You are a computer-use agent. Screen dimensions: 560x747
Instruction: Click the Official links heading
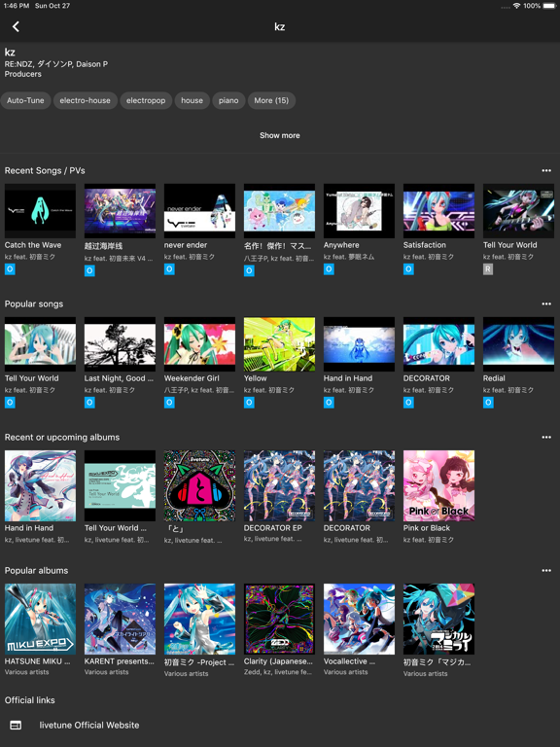point(29,700)
